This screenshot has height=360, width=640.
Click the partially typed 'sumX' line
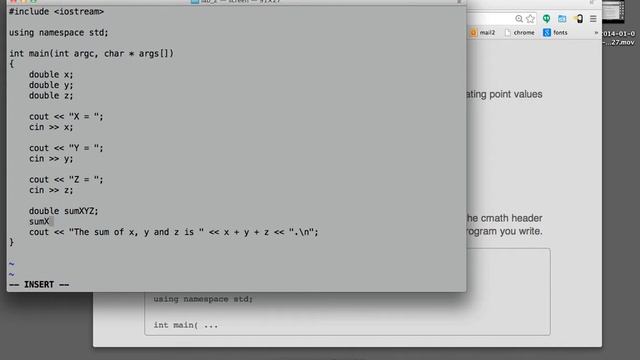(39, 222)
